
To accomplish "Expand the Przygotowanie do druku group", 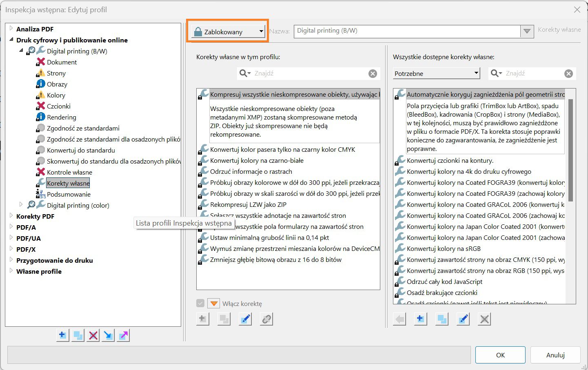I will point(11,260).
